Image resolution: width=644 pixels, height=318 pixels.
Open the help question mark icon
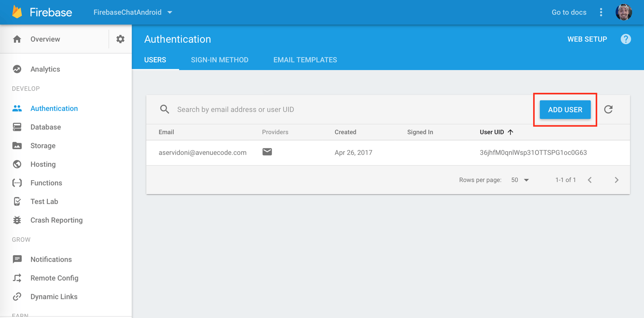click(x=625, y=39)
